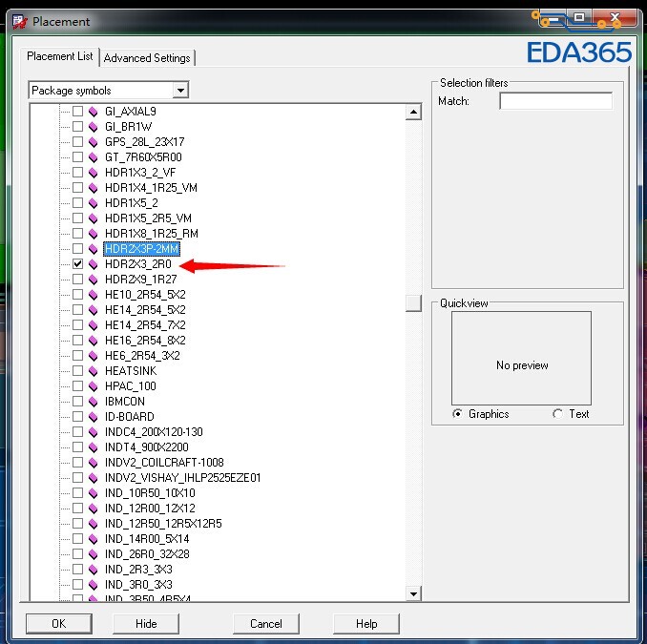This screenshot has height=644, width=647.
Task: Click the purple symbol icon beside IBMCON
Action: point(94,402)
